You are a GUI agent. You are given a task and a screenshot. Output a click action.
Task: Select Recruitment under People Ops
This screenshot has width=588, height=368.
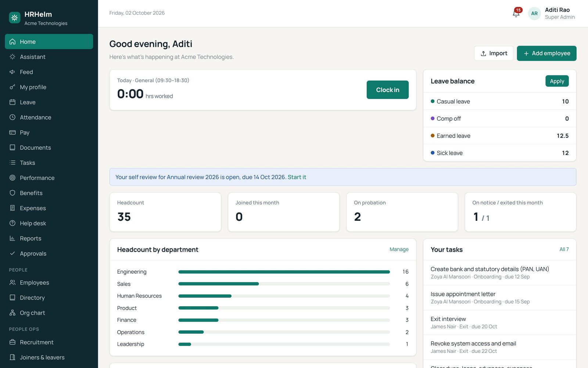pos(49,342)
